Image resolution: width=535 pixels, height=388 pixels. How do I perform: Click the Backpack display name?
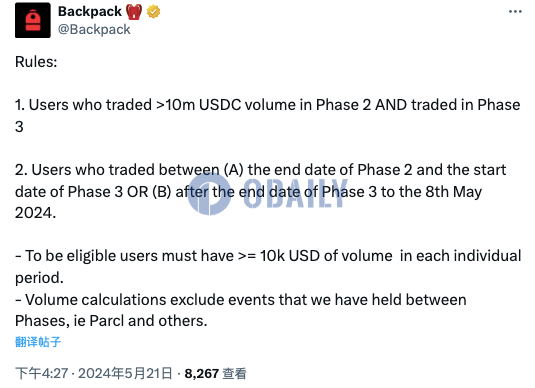(x=90, y=12)
